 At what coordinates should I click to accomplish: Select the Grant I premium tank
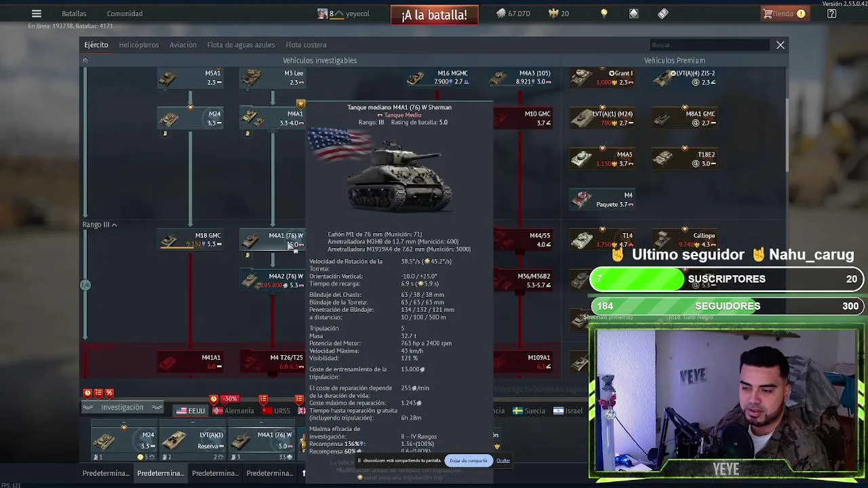(x=602, y=78)
